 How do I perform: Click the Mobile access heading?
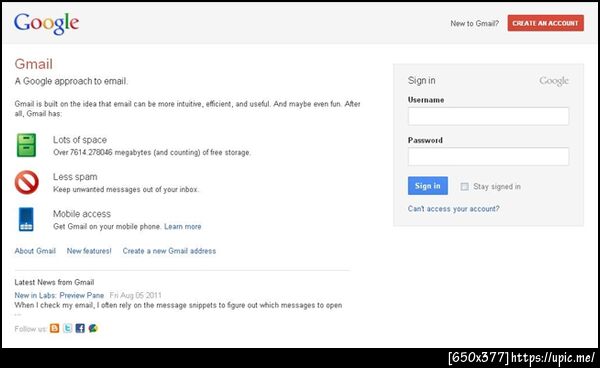82,214
